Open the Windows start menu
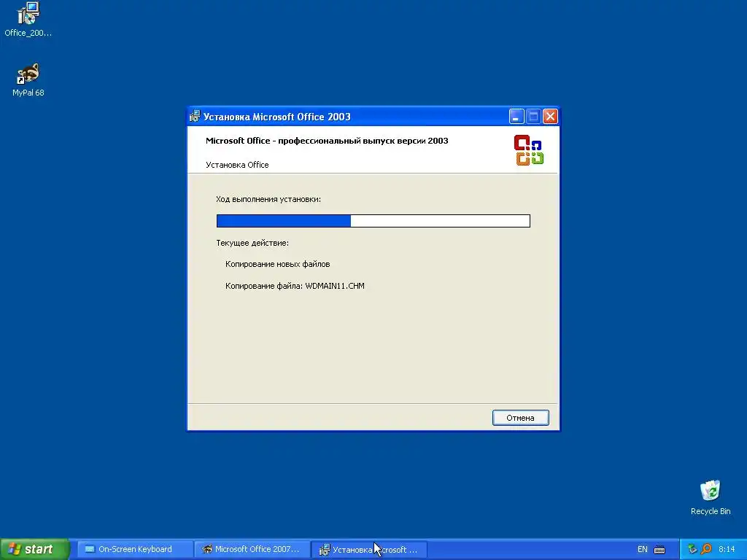This screenshot has width=747, height=560. 34,549
